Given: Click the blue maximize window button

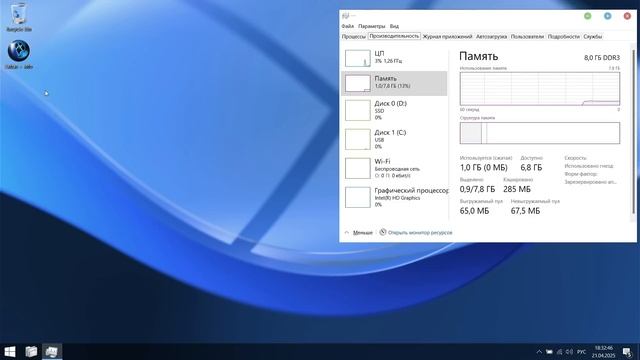Looking at the screenshot, I should [x=607, y=16].
